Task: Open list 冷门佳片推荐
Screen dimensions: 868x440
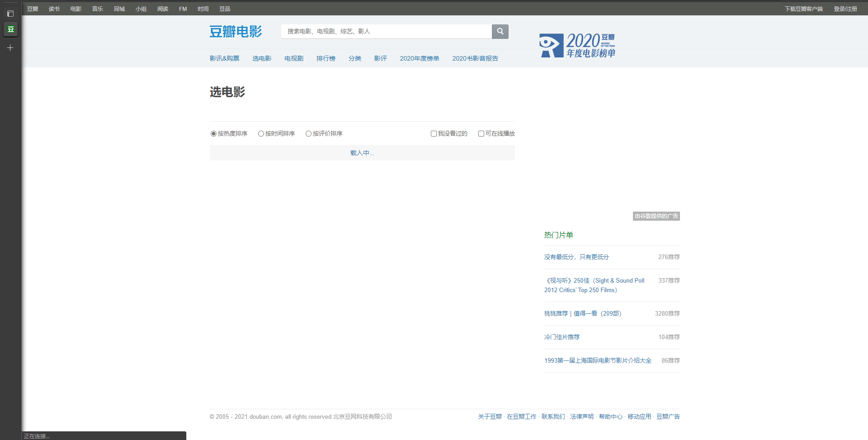Action: (562, 337)
